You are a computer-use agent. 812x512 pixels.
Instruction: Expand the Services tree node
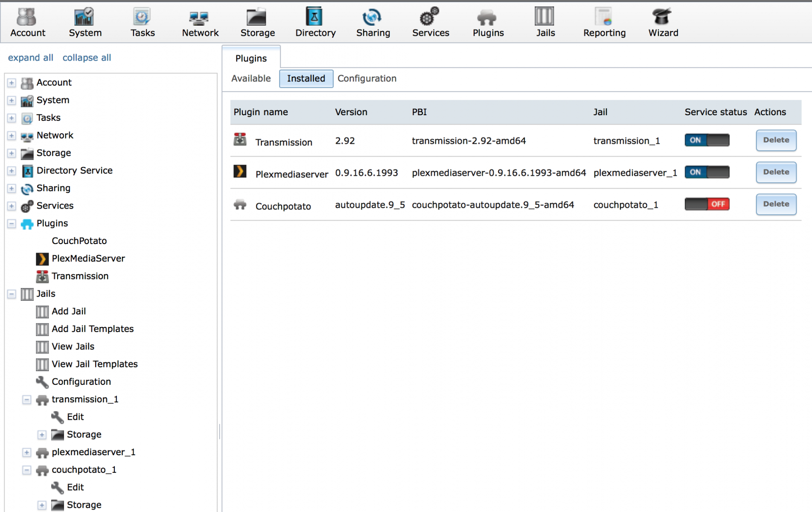[12, 206]
